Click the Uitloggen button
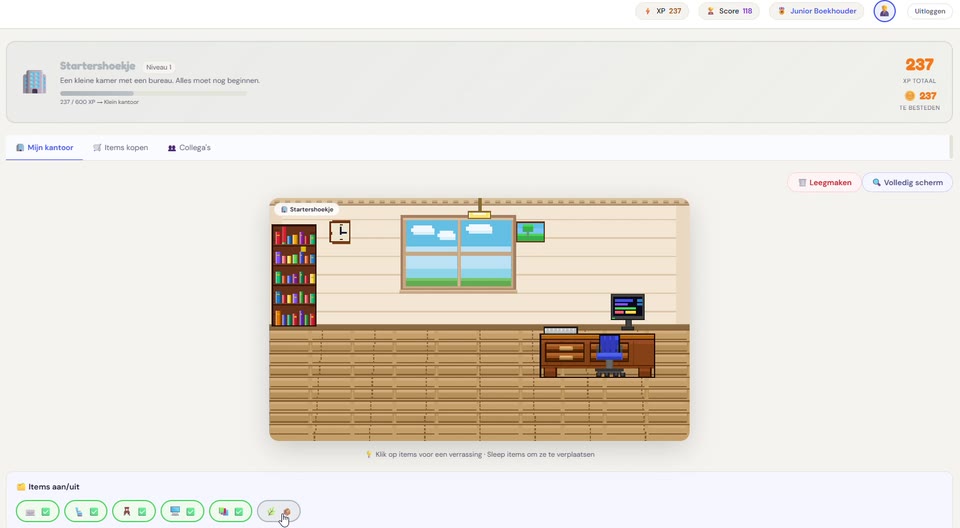 [x=929, y=11]
